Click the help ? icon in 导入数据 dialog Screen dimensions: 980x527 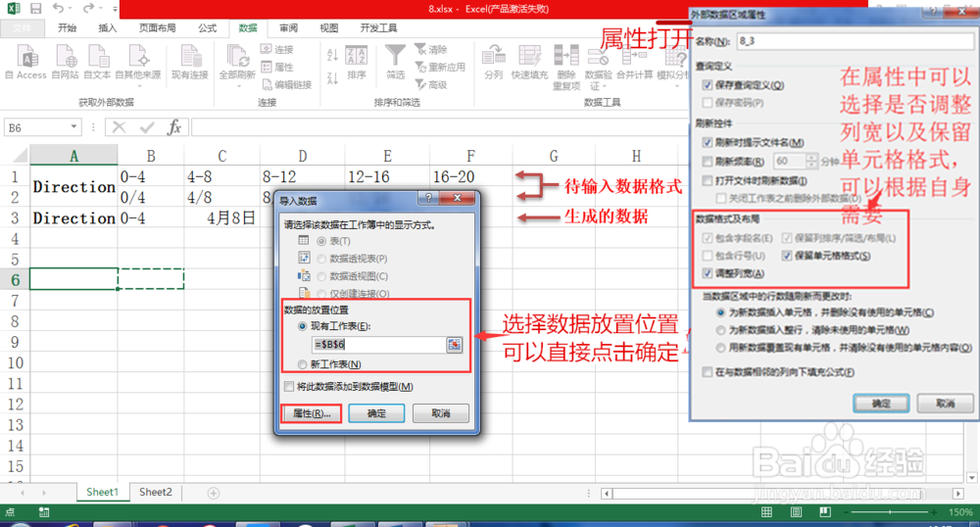pos(428,198)
